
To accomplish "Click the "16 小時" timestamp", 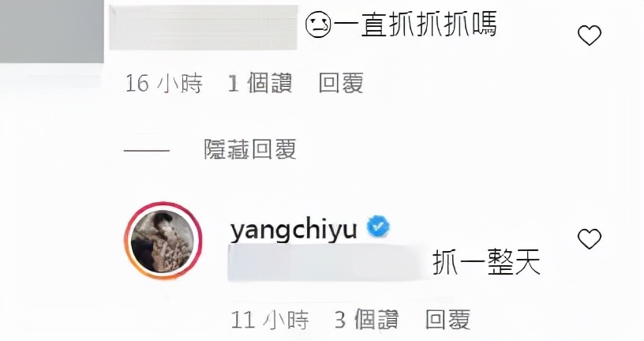I will point(163,84).
